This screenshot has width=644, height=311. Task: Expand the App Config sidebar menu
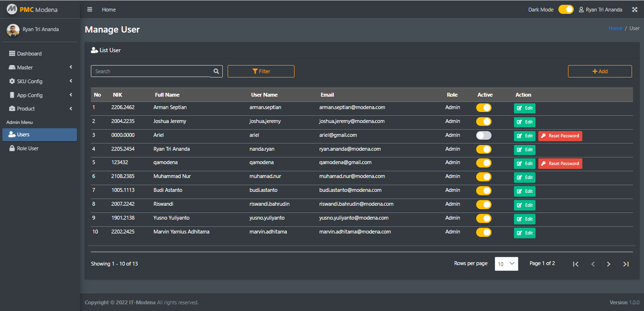(40, 95)
